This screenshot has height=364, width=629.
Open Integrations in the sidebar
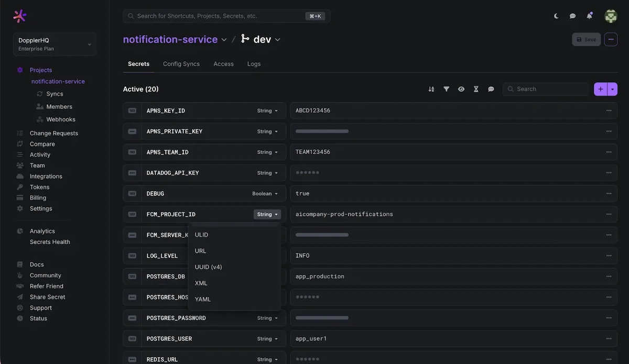[x=46, y=177]
